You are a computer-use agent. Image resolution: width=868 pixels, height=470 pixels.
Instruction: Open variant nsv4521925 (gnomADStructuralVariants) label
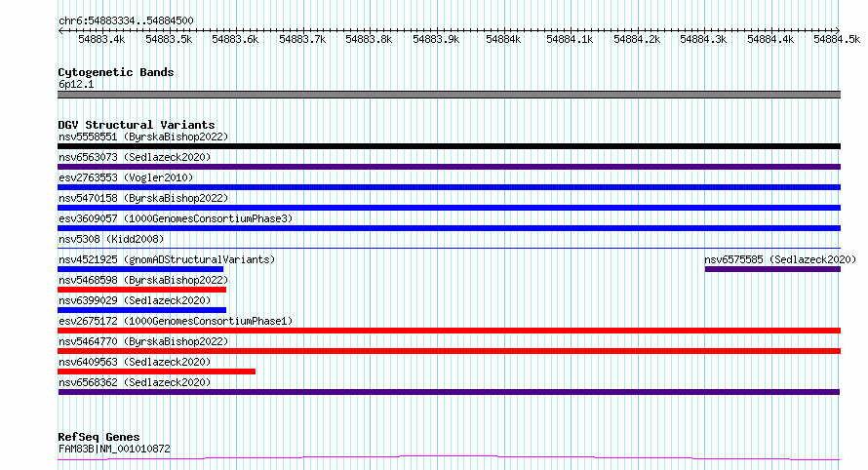tap(167, 259)
